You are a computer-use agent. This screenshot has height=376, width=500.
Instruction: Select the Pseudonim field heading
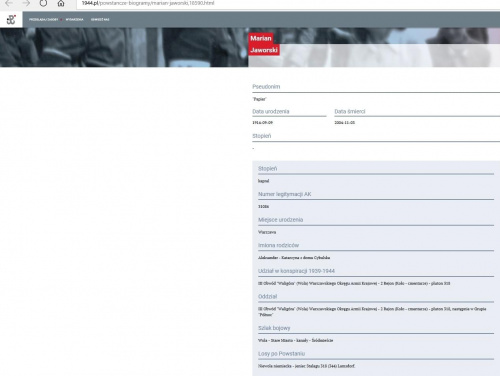click(266, 87)
